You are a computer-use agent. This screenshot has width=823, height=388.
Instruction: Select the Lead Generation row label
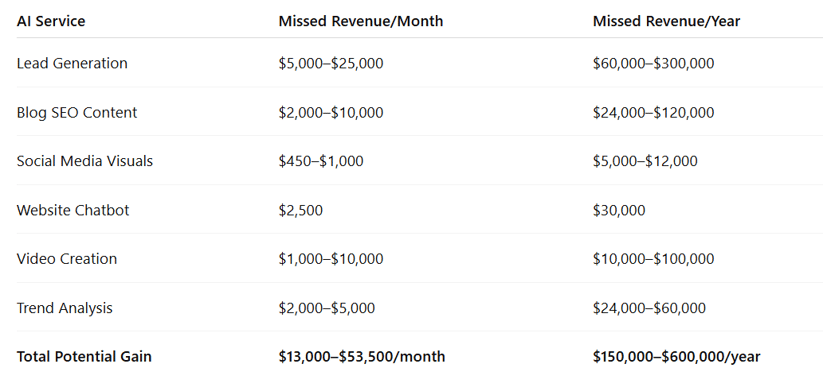(x=72, y=64)
